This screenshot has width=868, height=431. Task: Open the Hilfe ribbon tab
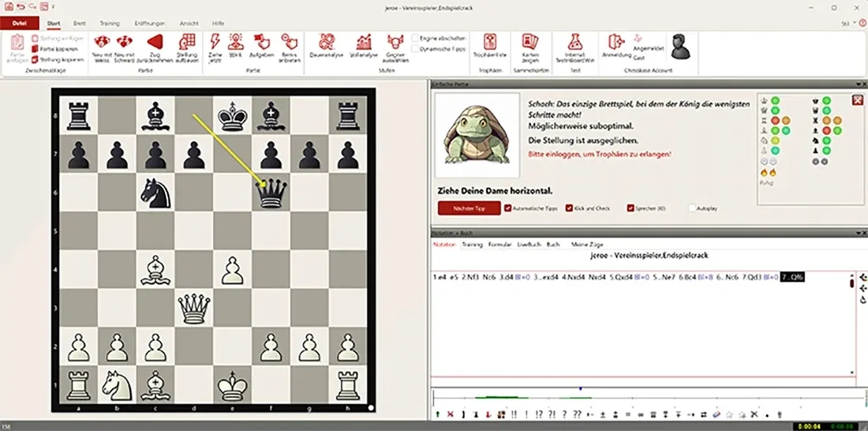(x=218, y=24)
